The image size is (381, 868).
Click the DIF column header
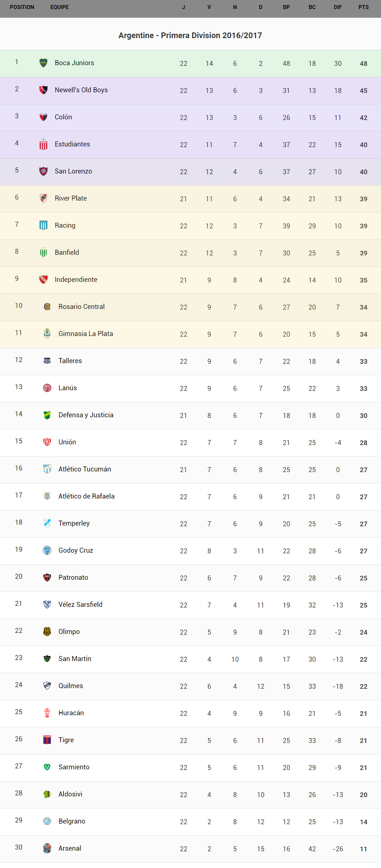click(338, 7)
